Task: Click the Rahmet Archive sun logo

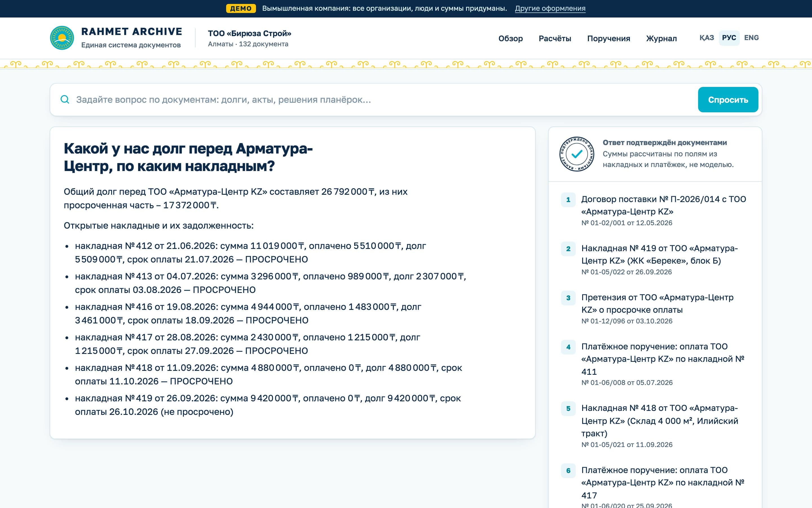Action: point(62,38)
